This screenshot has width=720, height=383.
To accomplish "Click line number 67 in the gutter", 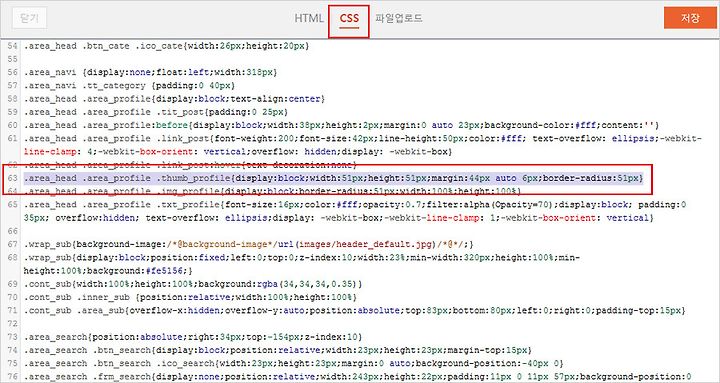I will (12, 244).
